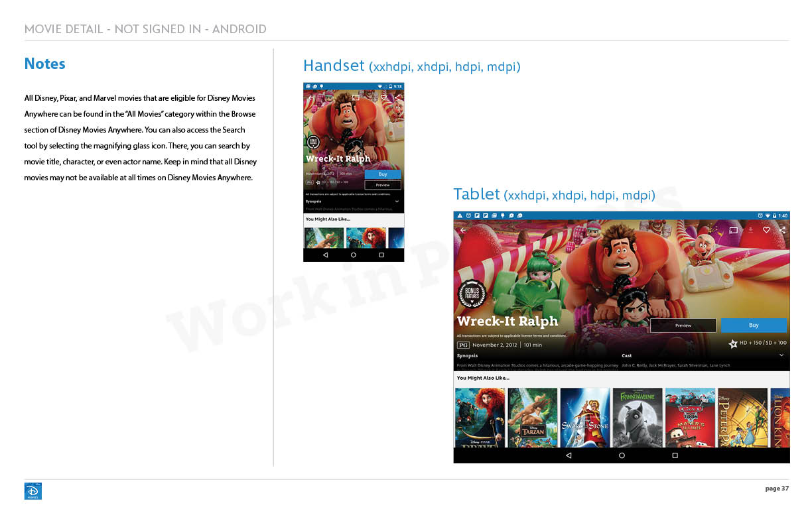Image resolution: width=812 pixels, height=525 pixels.
Task: Open The Sword in the Stone poster
Action: pos(585,418)
